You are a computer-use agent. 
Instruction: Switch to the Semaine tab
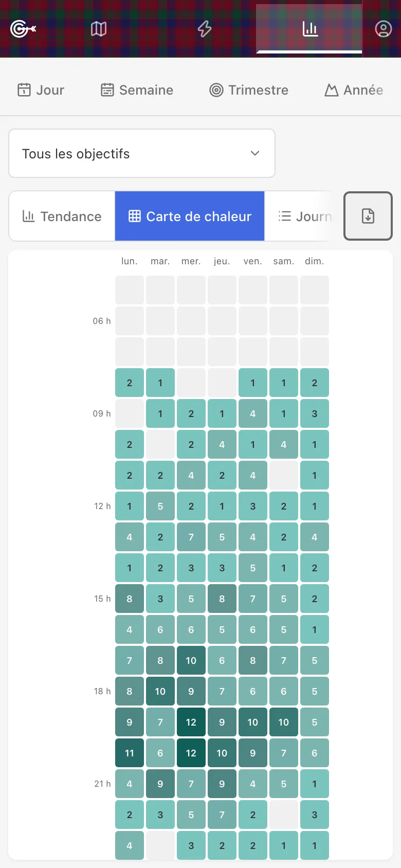(x=137, y=90)
